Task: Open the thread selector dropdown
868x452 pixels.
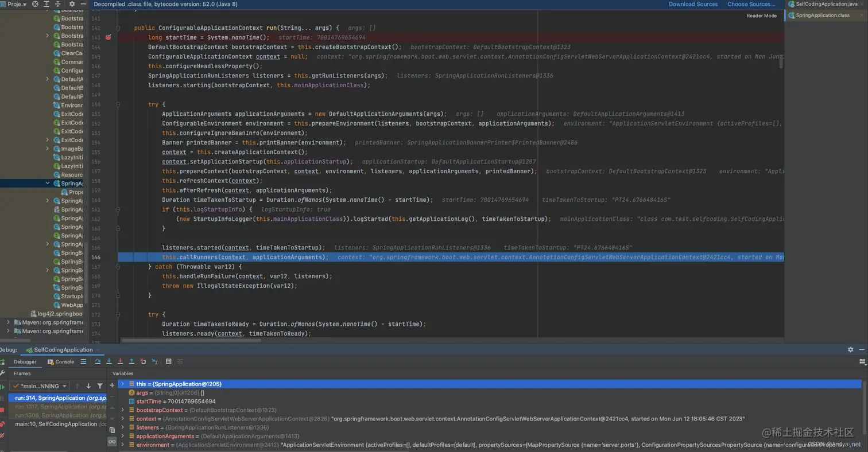Action: click(x=40, y=386)
